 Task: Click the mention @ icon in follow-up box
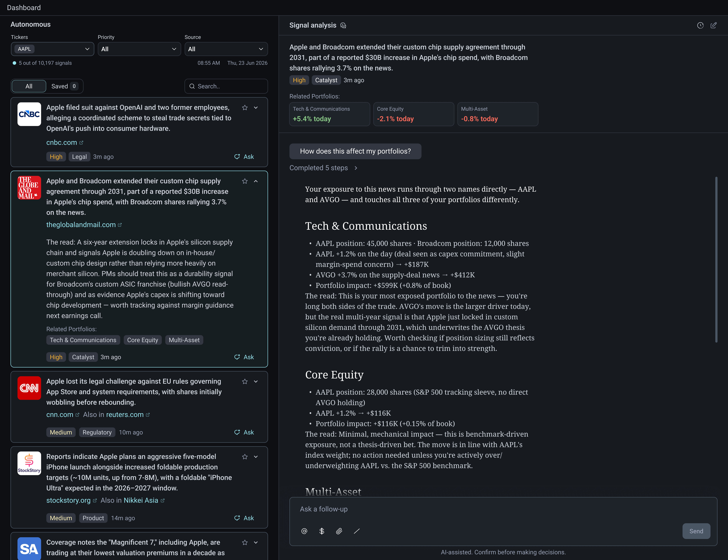pos(304,531)
